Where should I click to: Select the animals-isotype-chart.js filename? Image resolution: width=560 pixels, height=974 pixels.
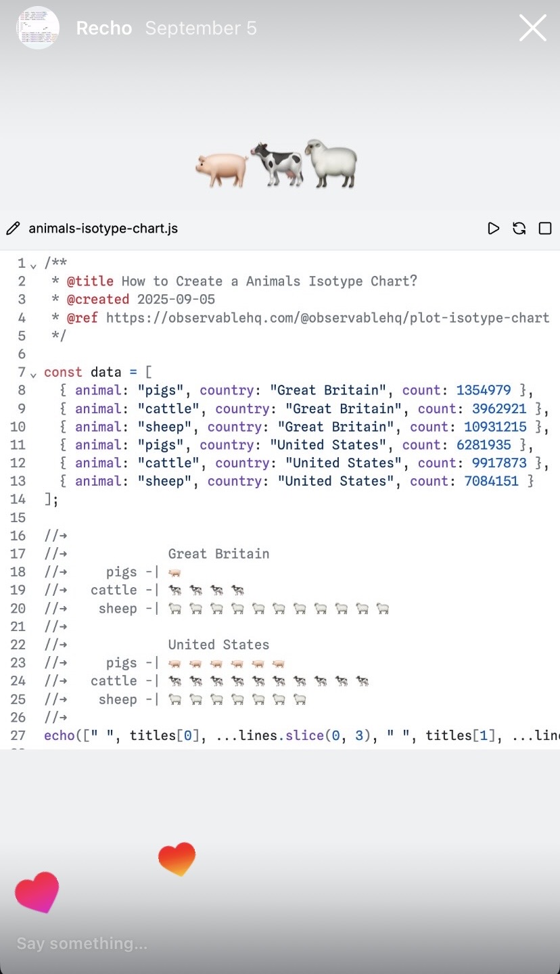coord(103,229)
